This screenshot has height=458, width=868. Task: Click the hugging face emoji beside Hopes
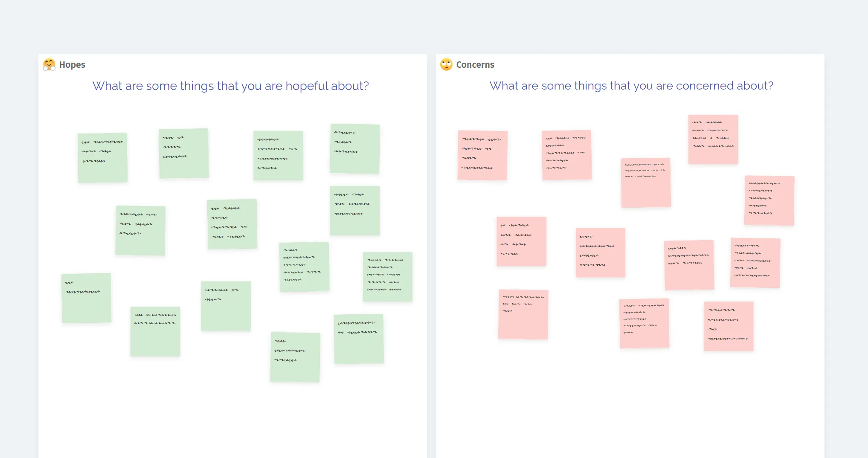pyautogui.click(x=49, y=64)
